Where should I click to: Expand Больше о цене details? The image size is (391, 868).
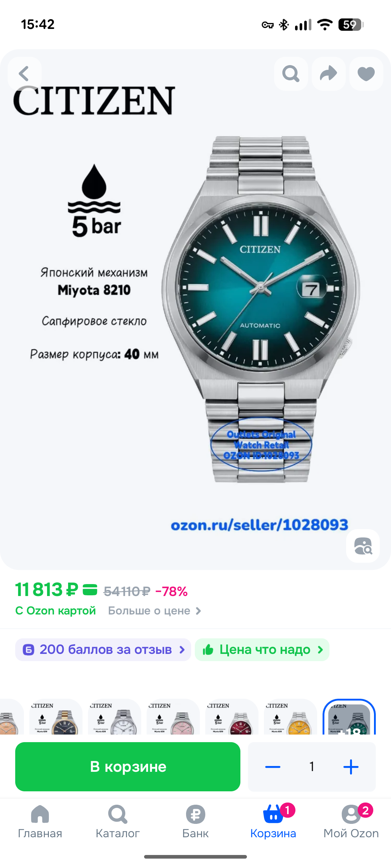pos(155,611)
